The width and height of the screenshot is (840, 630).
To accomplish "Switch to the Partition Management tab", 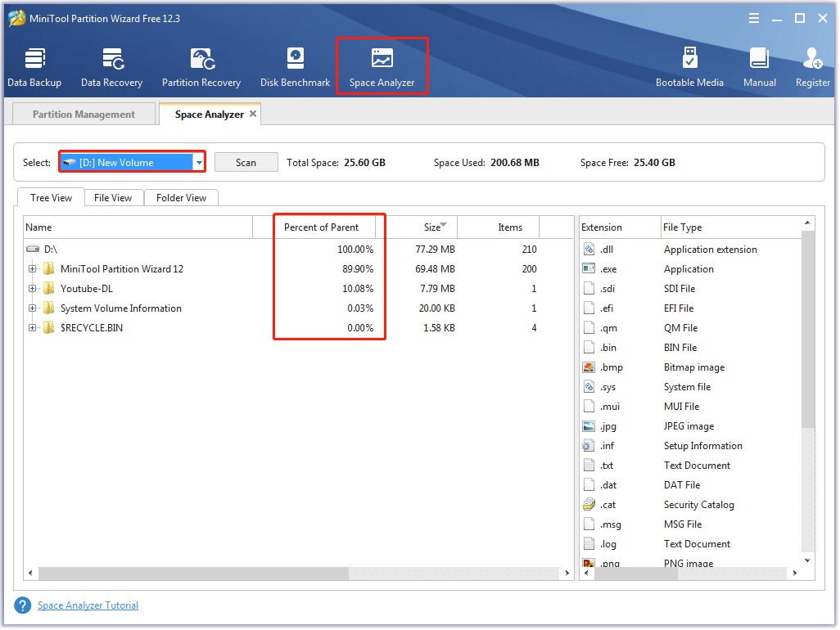I will [x=83, y=114].
